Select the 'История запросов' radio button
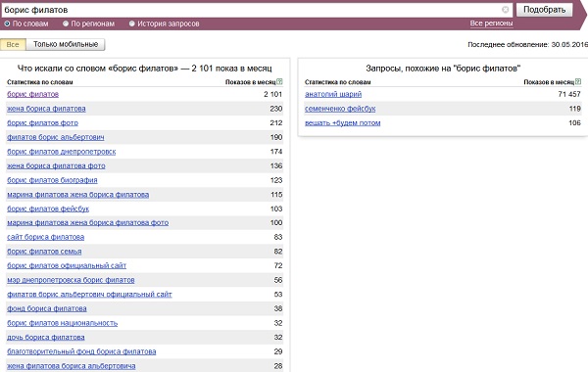Image resolution: width=588 pixels, height=372 pixels. pyautogui.click(x=131, y=23)
